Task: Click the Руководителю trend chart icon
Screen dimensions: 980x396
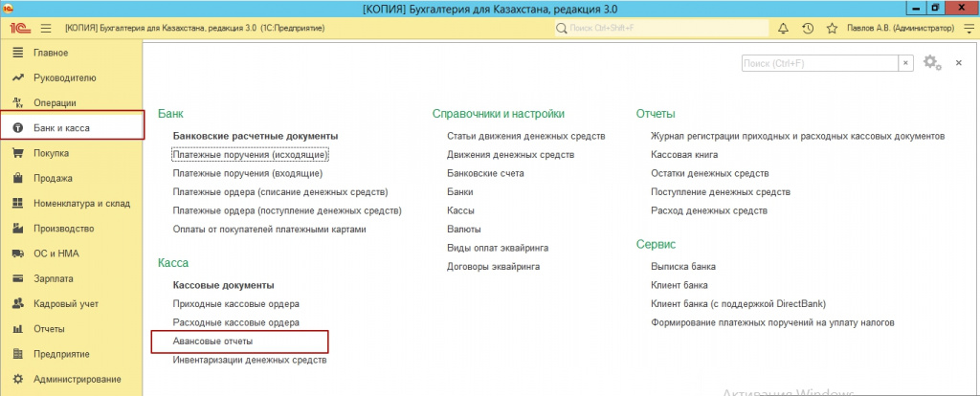Action: tap(18, 78)
